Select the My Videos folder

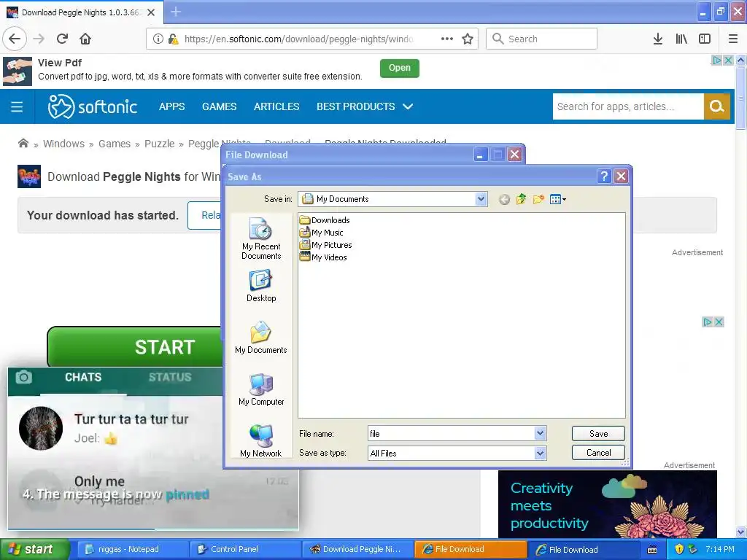pyautogui.click(x=323, y=257)
